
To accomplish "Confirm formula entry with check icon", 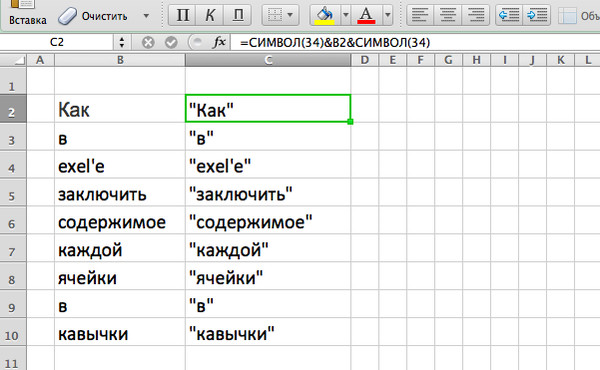I will point(171,42).
